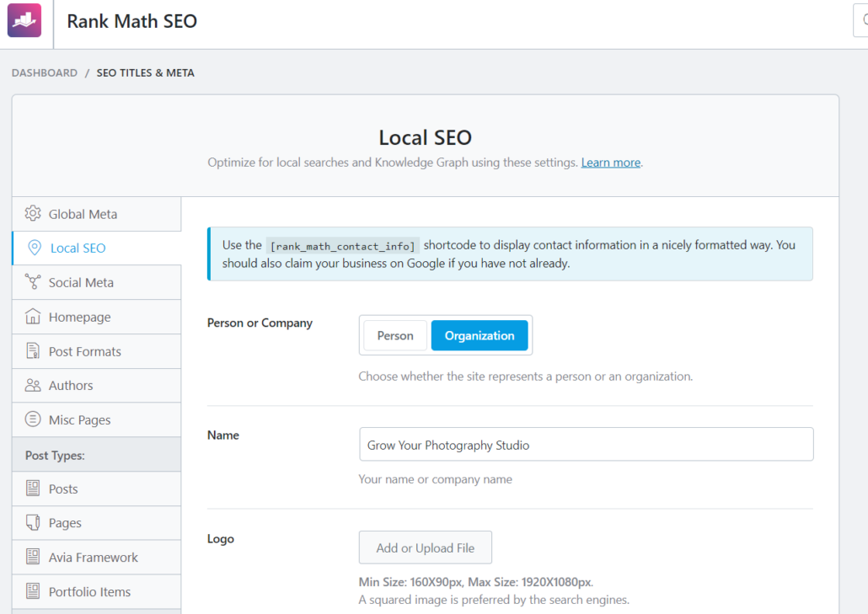Click the Authors people icon
This screenshot has width=868, height=614.
(x=33, y=386)
